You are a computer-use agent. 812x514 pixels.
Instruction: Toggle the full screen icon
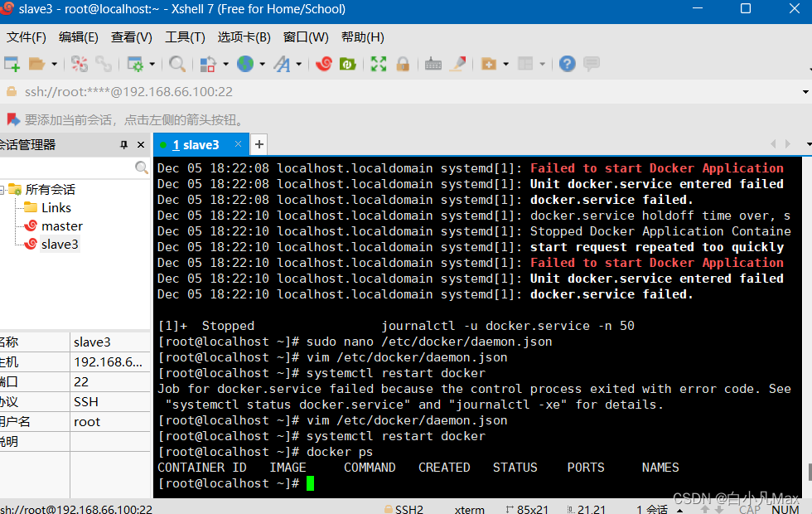click(379, 65)
